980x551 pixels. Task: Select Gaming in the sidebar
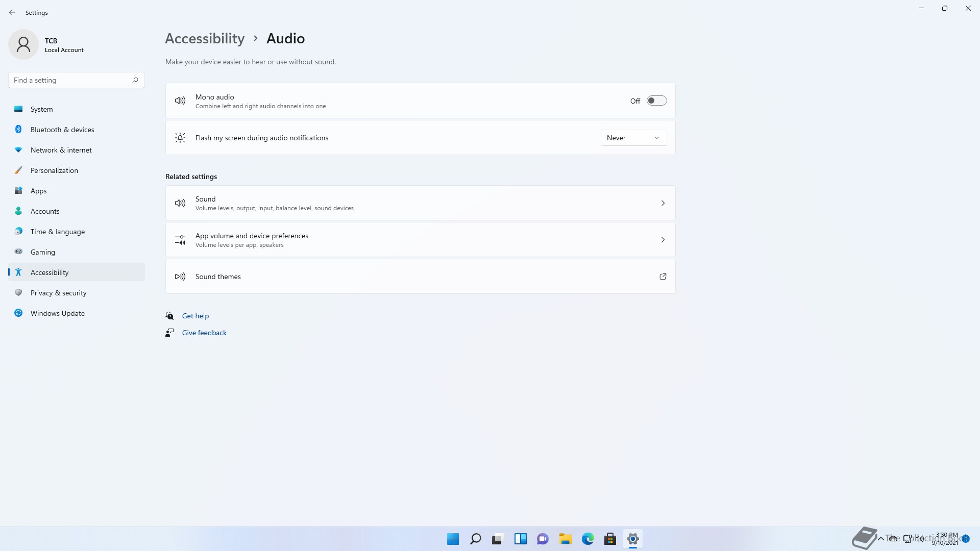[x=77, y=252]
